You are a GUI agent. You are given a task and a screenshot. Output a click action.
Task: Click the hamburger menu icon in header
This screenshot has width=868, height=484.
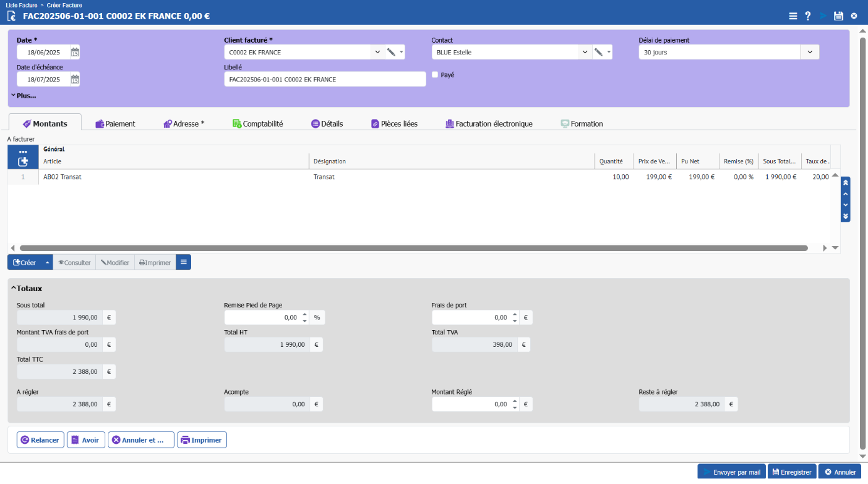[793, 16]
